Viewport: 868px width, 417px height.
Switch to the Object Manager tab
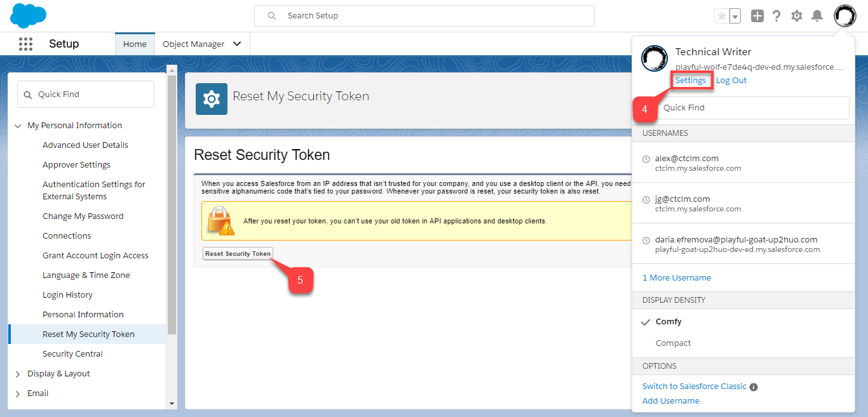click(193, 44)
